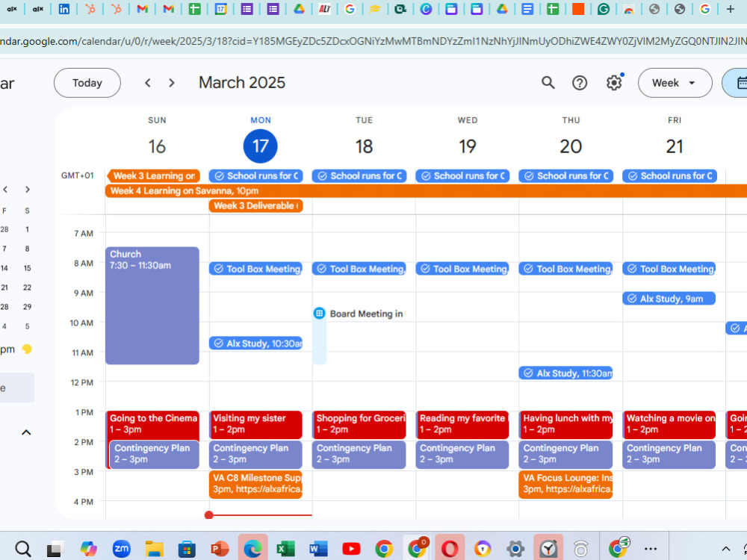Select Thursday 20 date header
The width and height of the screenshot is (747, 560).
tap(571, 146)
